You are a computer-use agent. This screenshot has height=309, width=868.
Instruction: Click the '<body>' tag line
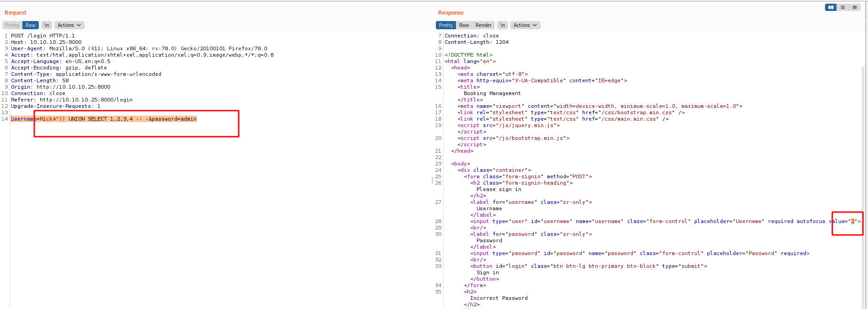click(461, 164)
